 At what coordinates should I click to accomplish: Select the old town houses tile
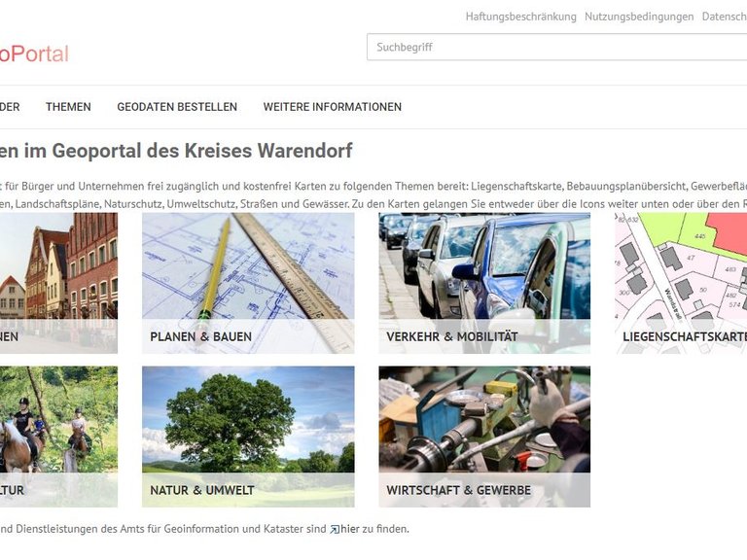[x=58, y=267]
